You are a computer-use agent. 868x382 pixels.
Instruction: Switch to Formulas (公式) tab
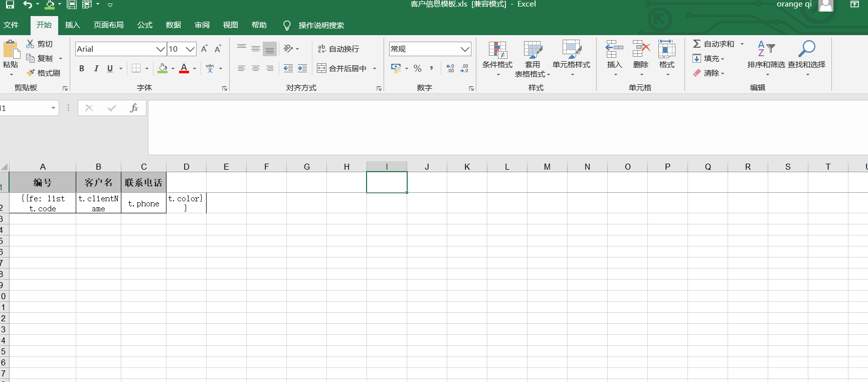tap(145, 25)
